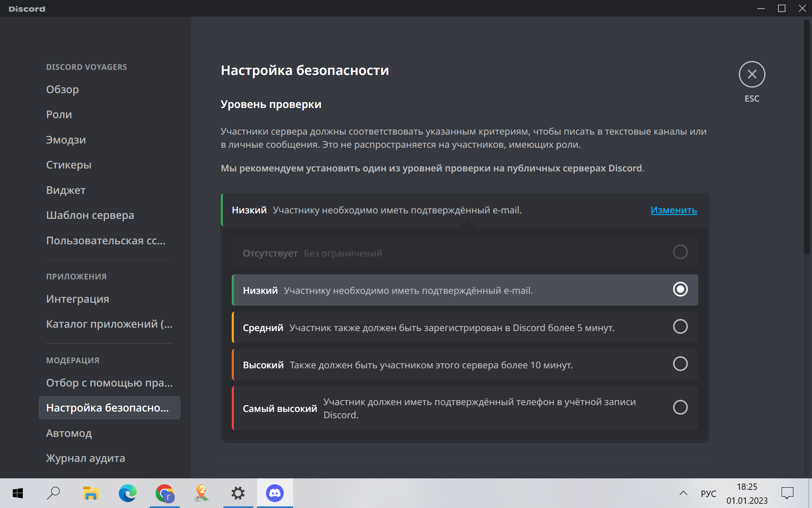The width and height of the screenshot is (812, 508).
Task: Click the DISCORD VOYAGERS sidebar header
Action: [86, 67]
